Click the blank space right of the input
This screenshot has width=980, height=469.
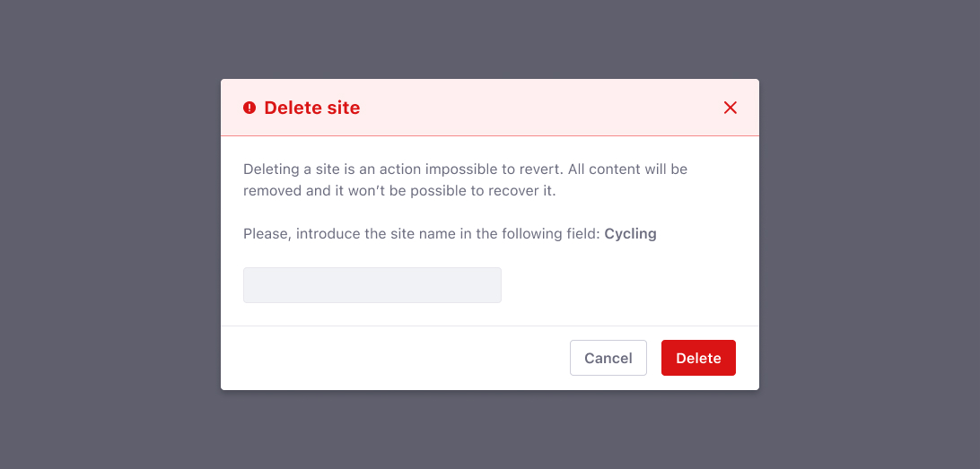[x=619, y=285]
